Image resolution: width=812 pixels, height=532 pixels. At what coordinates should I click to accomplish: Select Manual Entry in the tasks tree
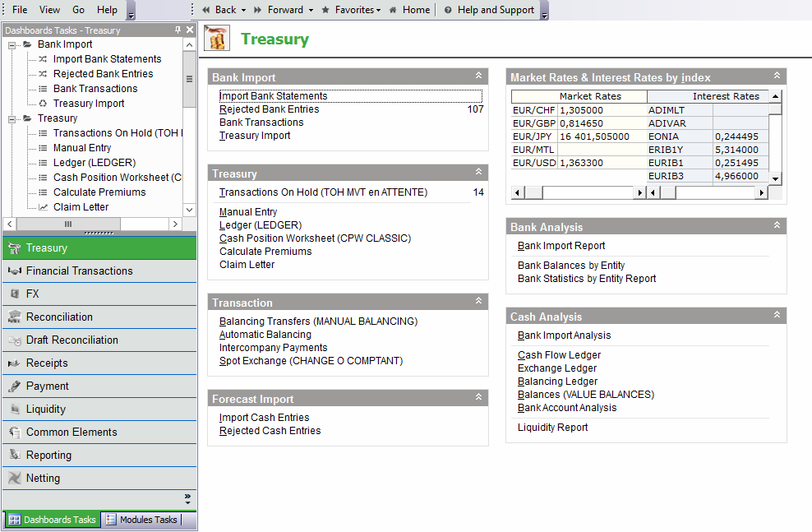(x=82, y=148)
